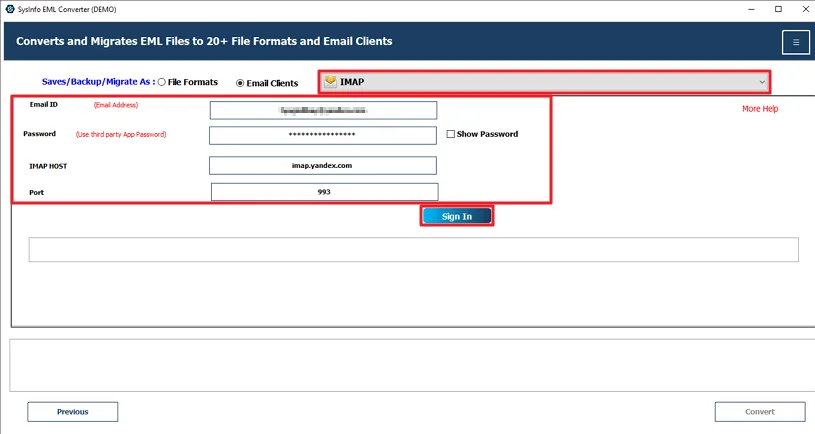This screenshot has height=434, width=815.
Task: Open the hamburger menu in the header
Action: 795,42
